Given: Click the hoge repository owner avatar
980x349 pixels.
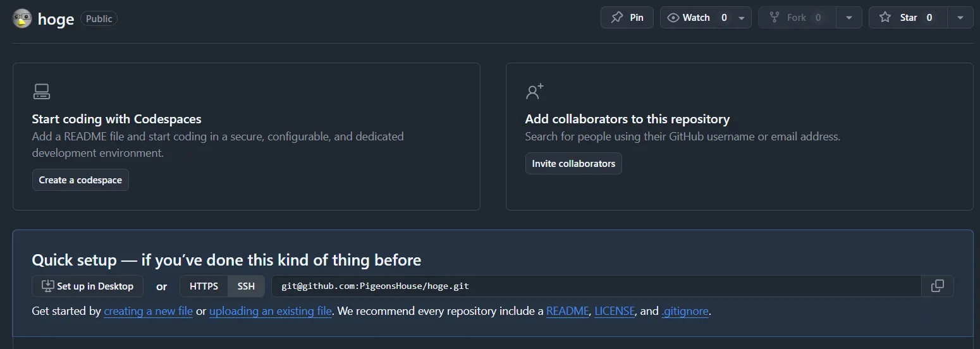Looking at the screenshot, I should [22, 18].
